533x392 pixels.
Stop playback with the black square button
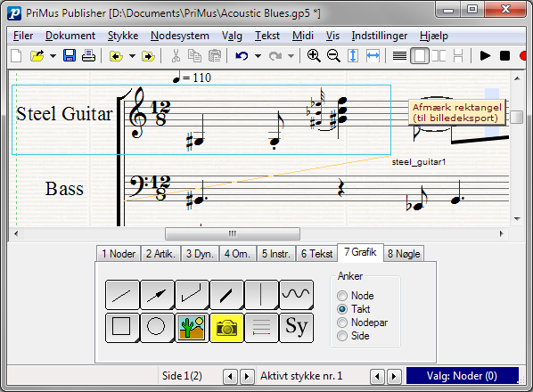[x=504, y=56]
